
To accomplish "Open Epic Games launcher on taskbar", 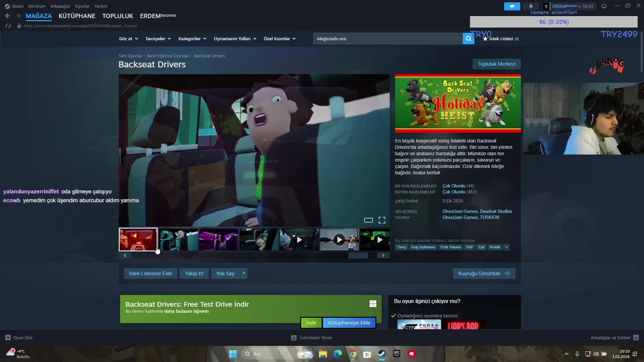I will 396,354.
